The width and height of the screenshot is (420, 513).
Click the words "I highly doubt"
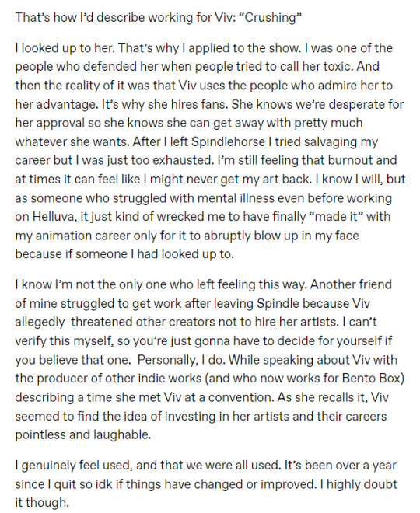click(358, 484)
